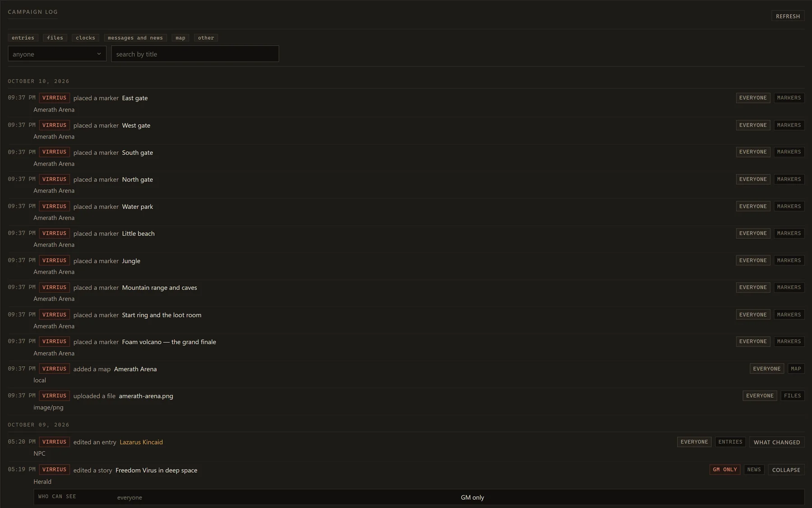Click the October 09, 2026 date header
This screenshot has width=812, height=508.
38,425
